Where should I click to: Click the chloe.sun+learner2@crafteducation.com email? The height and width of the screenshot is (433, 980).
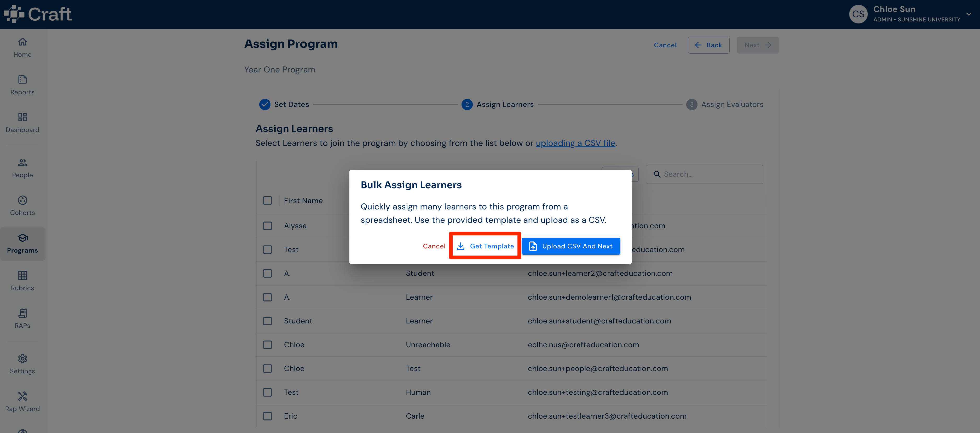pos(600,273)
